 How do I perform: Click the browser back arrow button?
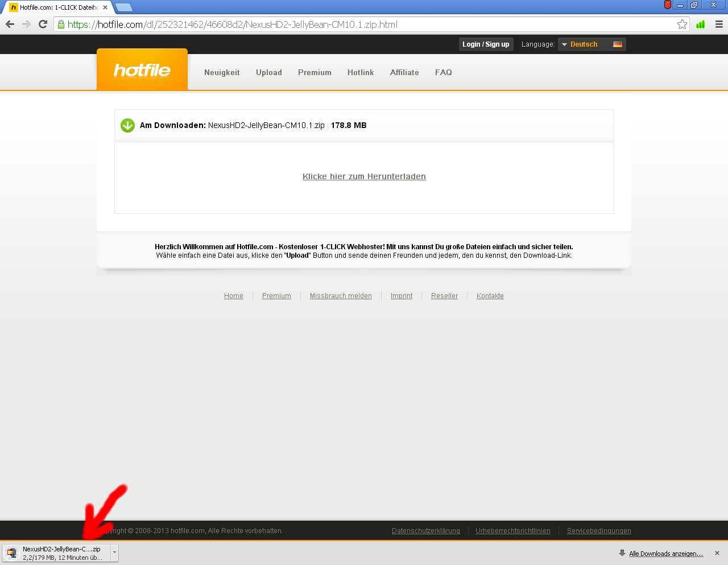pos(10,24)
